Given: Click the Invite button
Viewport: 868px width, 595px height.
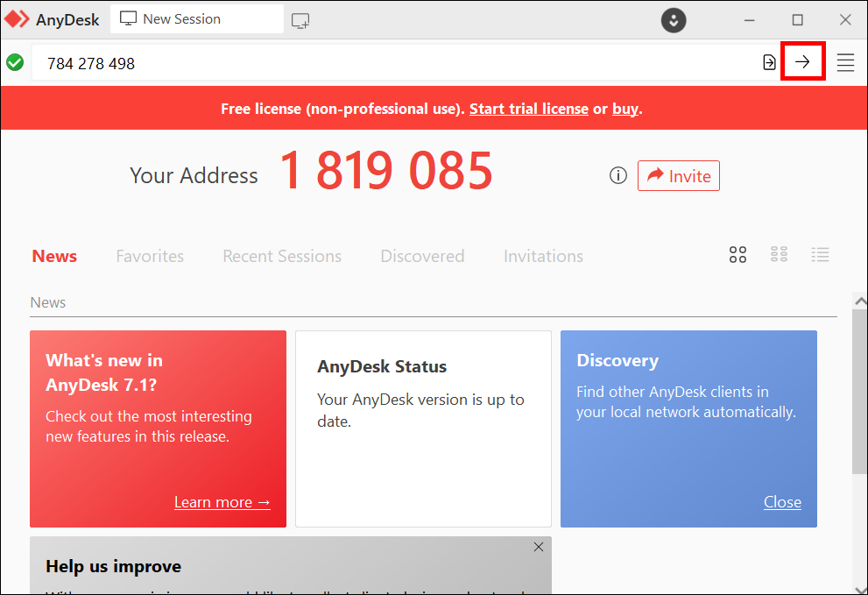Looking at the screenshot, I should (678, 175).
